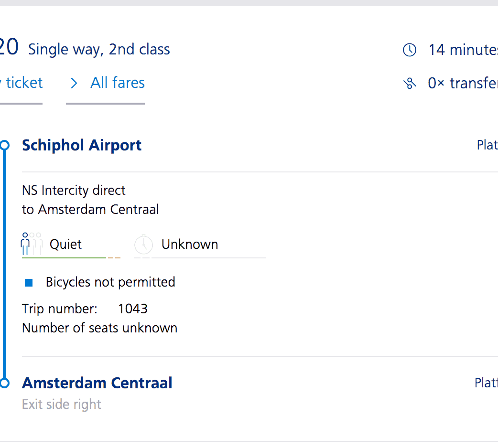Click the passenger crowd icon beside Quiet
Screen dimensions: 498x448
coord(32,244)
